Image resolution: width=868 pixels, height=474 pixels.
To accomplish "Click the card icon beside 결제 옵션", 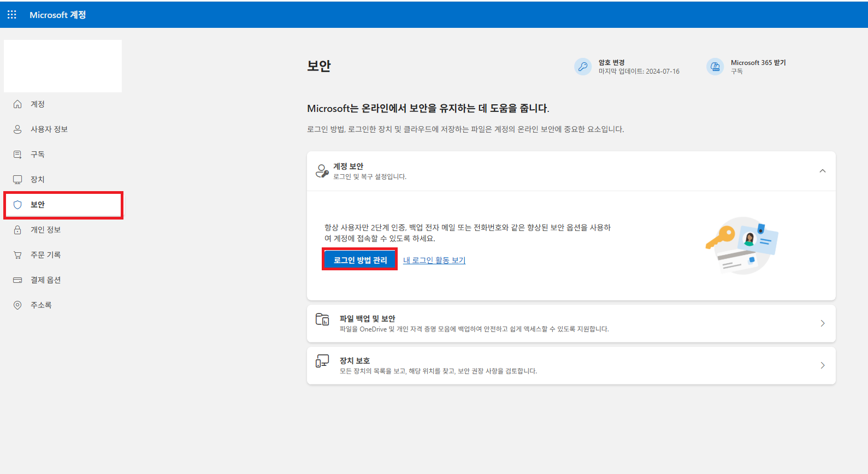I will point(17,280).
